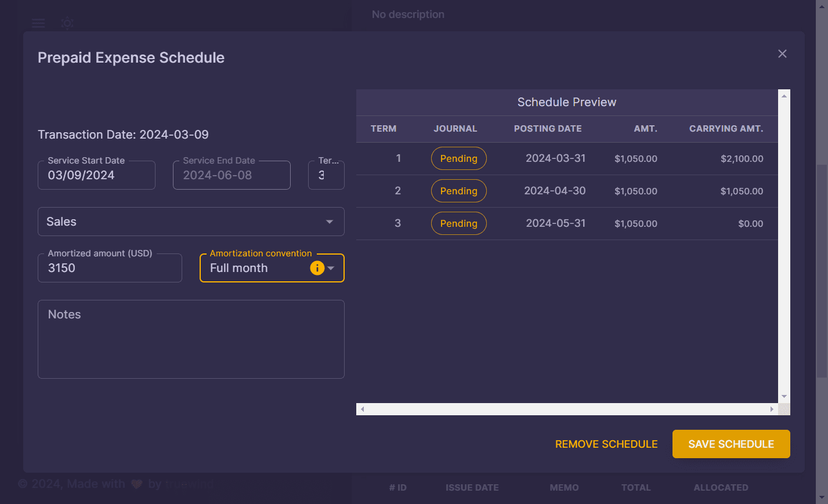This screenshot has height=504, width=828.
Task: Toggle the Pending status for term 2
Action: click(x=458, y=191)
